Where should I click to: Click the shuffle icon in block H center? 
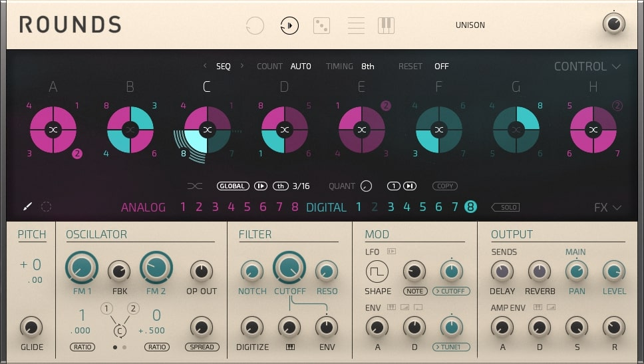click(x=593, y=130)
